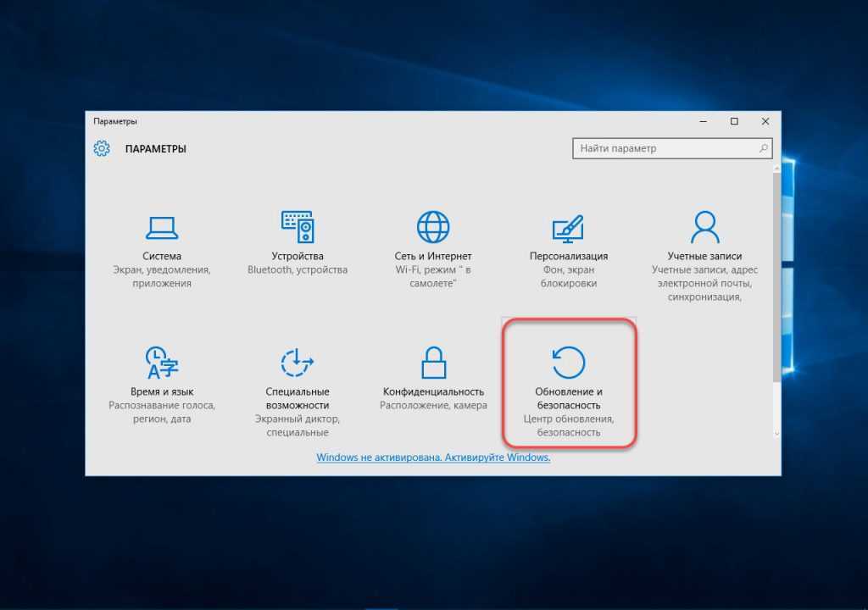Click the magnifier icon in the search box
Viewport: 868px width, 610px height.
tap(763, 148)
